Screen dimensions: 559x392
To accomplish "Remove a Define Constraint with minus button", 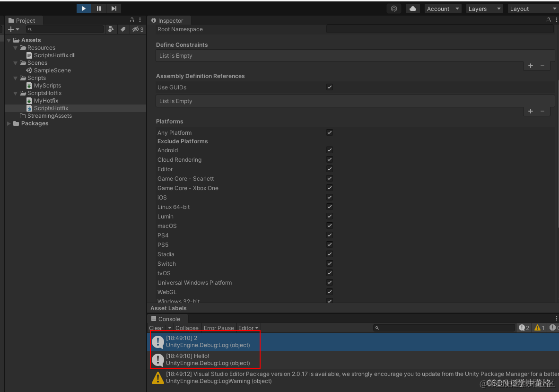I will coord(542,66).
